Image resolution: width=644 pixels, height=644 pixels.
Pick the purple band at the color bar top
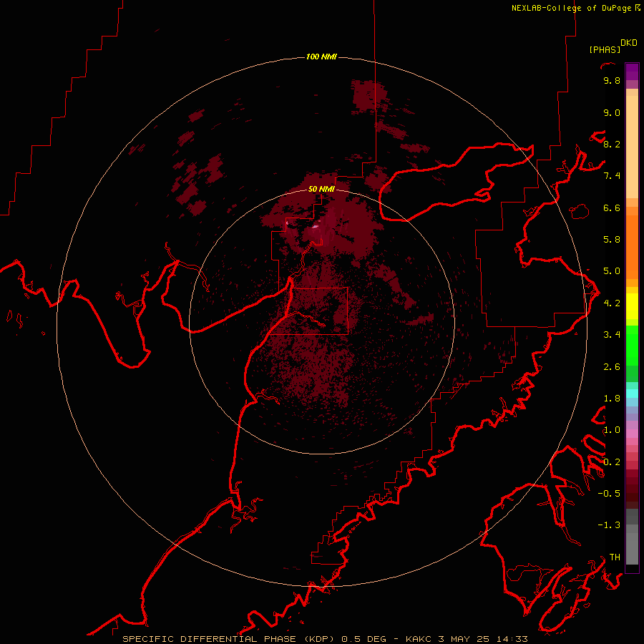tap(632, 72)
